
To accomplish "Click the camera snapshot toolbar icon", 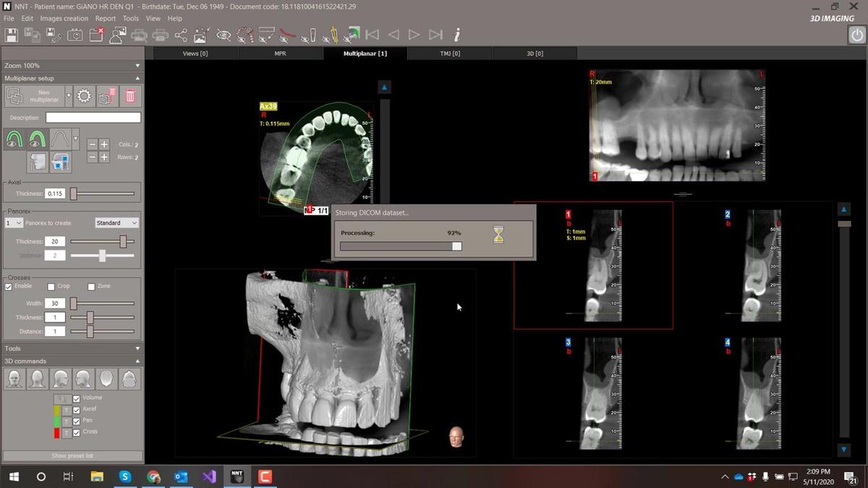I will coord(75,34).
